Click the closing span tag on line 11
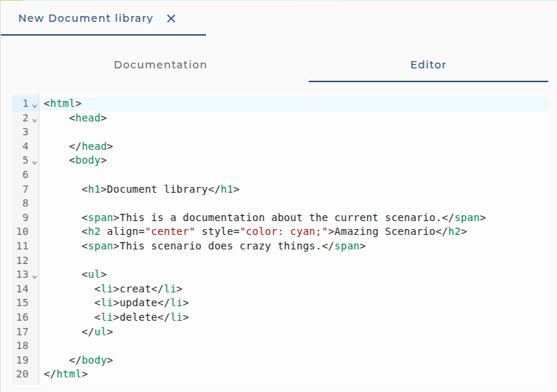 pyautogui.click(x=344, y=246)
